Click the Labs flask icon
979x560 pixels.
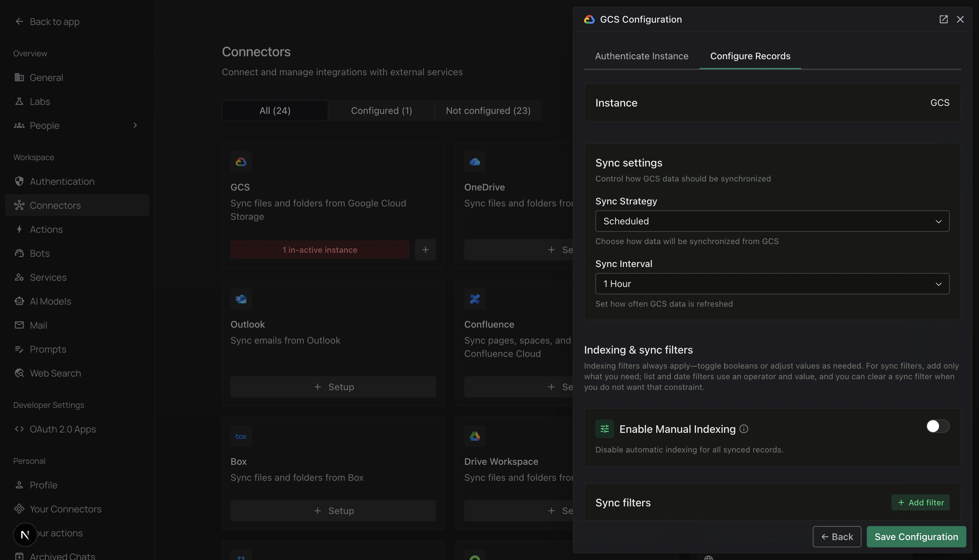tap(19, 101)
